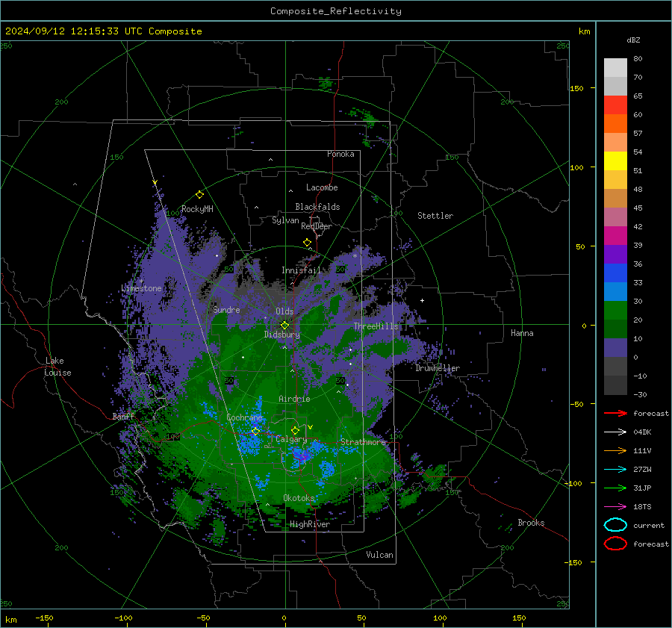
Task: Click the yellow diamond marker below RedDeer
Action: coord(307,243)
